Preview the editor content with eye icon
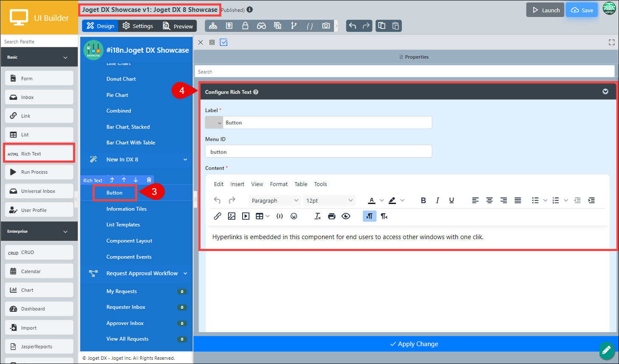This screenshot has height=364, width=619. (346, 216)
